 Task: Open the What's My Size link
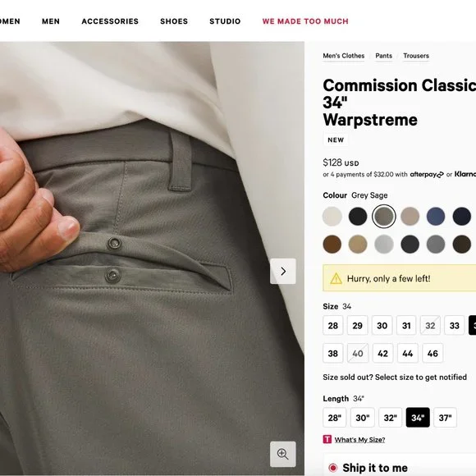[x=359, y=440]
